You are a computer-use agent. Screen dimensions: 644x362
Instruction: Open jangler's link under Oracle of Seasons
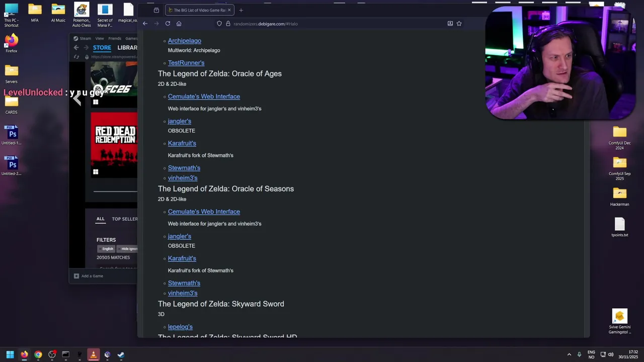[180, 236]
